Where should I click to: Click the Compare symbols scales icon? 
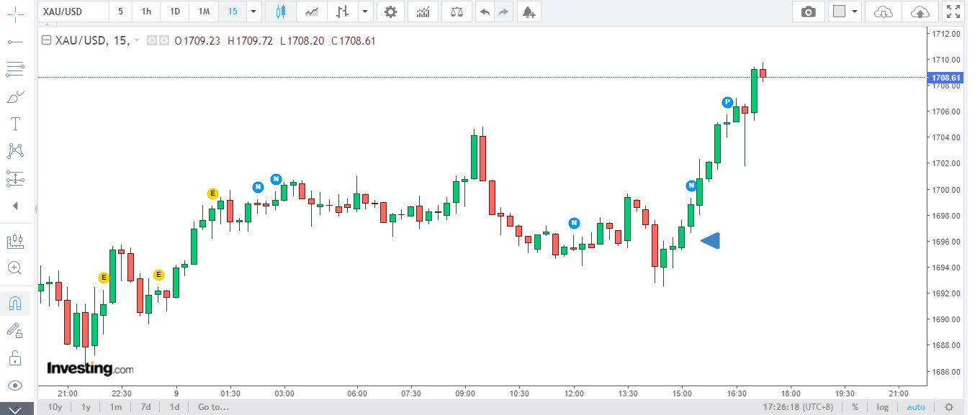(457, 12)
